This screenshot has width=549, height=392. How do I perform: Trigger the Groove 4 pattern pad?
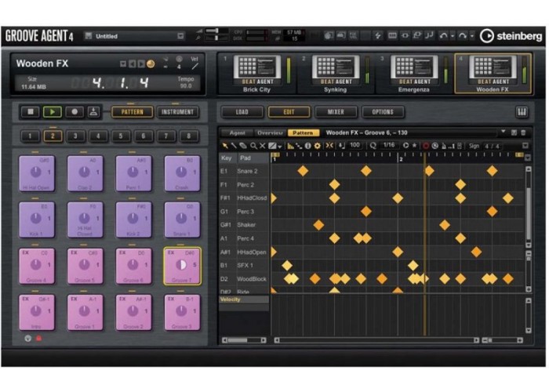(x=37, y=266)
